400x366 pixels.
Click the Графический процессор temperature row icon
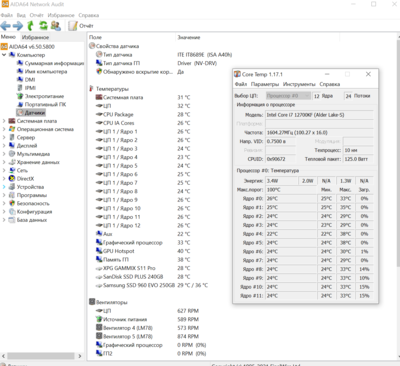click(99, 242)
